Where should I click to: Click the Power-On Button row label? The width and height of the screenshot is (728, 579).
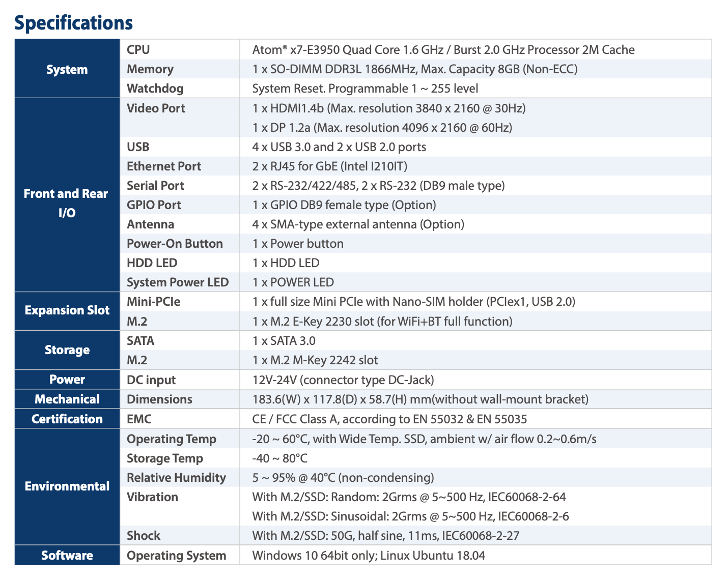(x=175, y=244)
